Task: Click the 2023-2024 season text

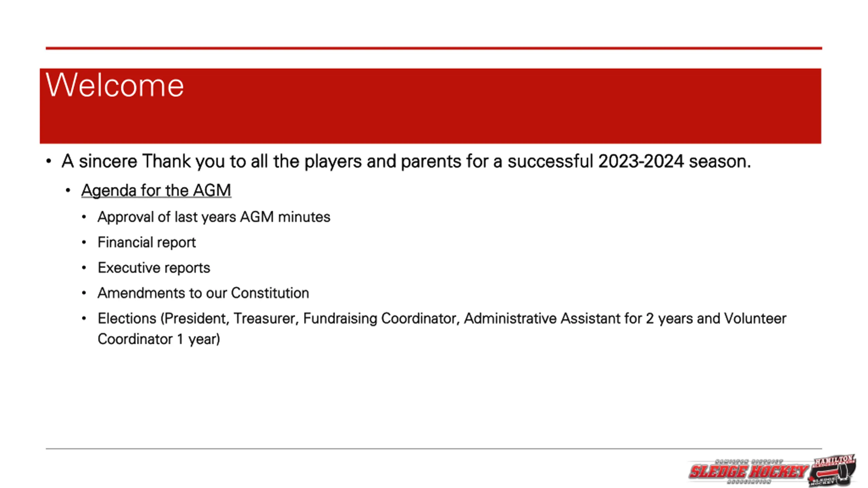Action: tap(674, 161)
